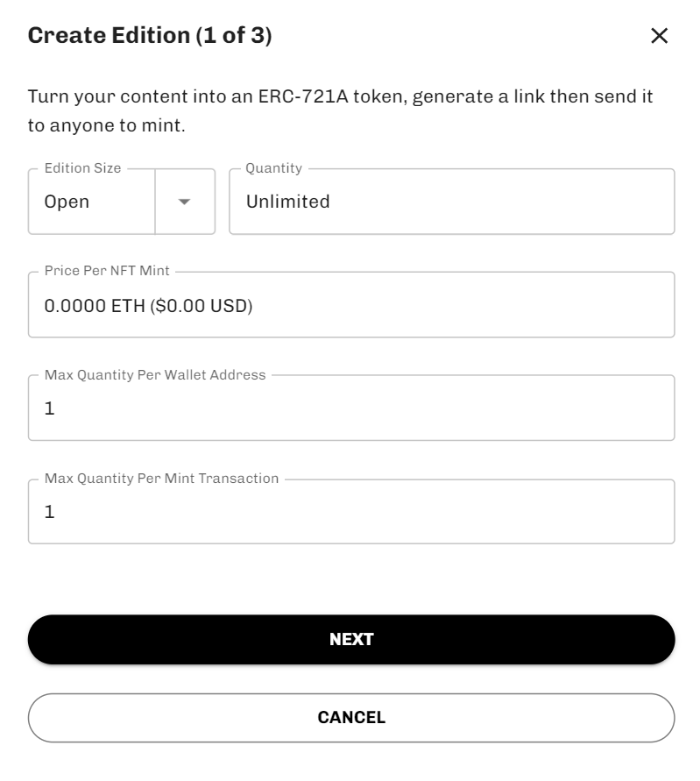Expand the Edition Size dropdown arrow
Viewport: 700px width, 781px height.
point(184,202)
